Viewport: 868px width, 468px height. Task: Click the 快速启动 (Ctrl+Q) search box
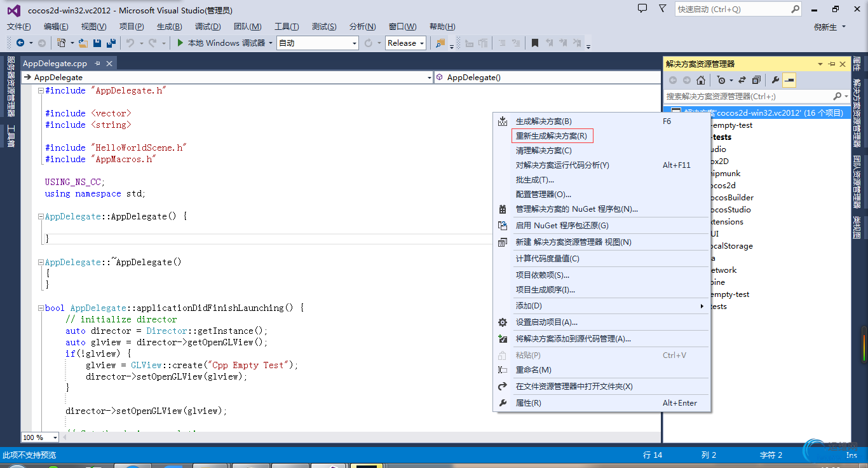coord(738,9)
